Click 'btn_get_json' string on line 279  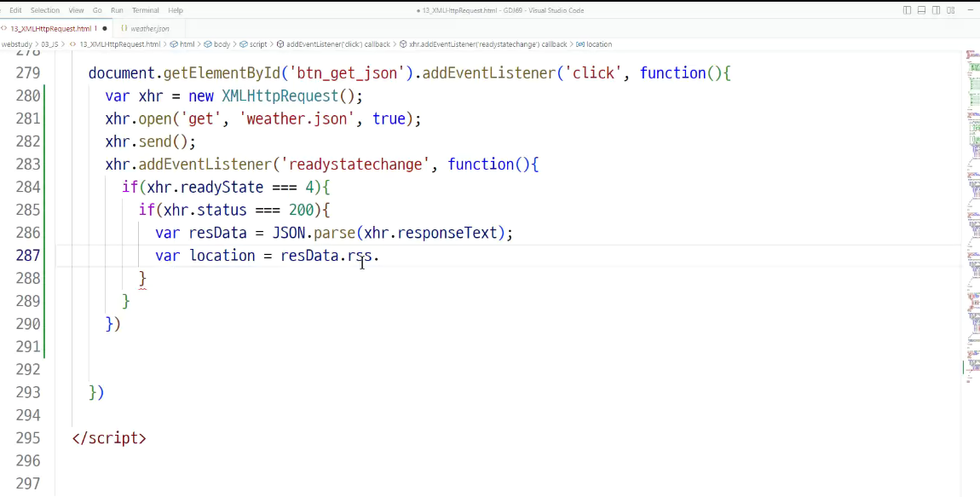pos(347,73)
